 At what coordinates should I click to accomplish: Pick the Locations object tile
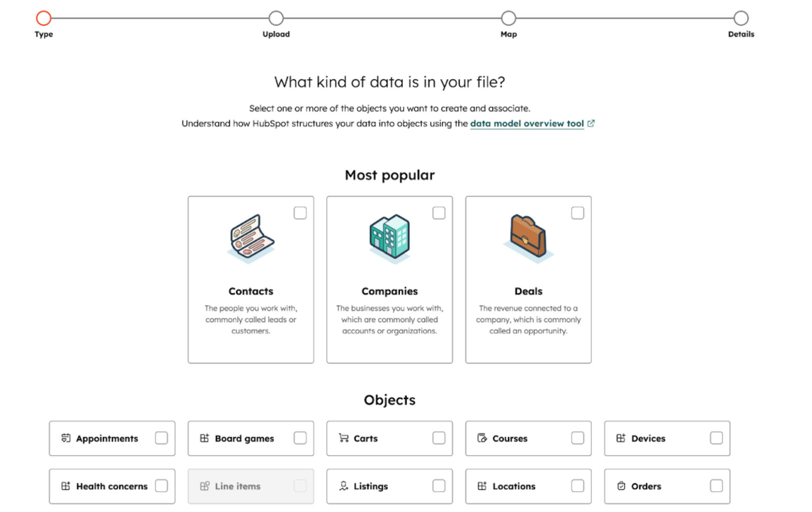(528, 486)
